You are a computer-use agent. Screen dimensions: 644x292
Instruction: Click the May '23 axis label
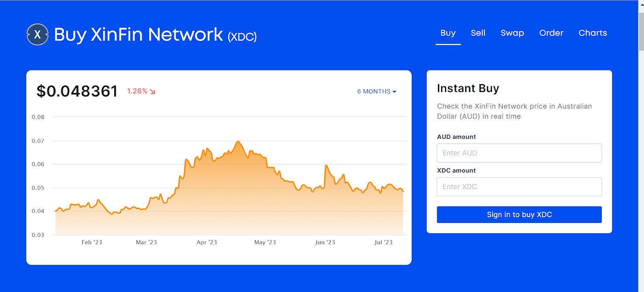pyautogui.click(x=264, y=242)
